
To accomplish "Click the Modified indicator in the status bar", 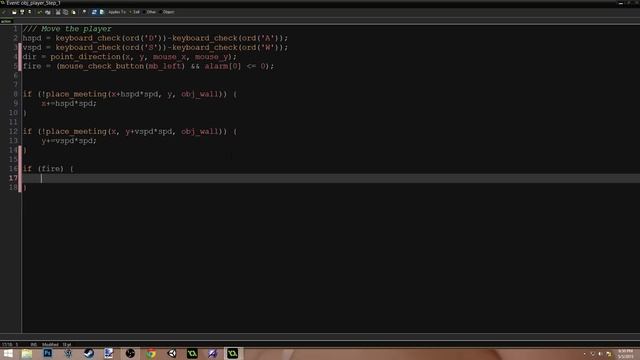I will (x=50, y=345).
